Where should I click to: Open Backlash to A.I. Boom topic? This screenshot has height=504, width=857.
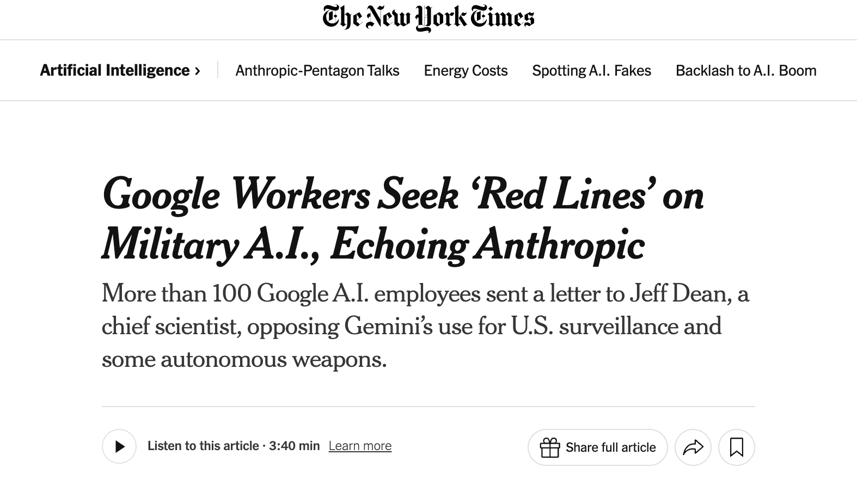coord(746,71)
